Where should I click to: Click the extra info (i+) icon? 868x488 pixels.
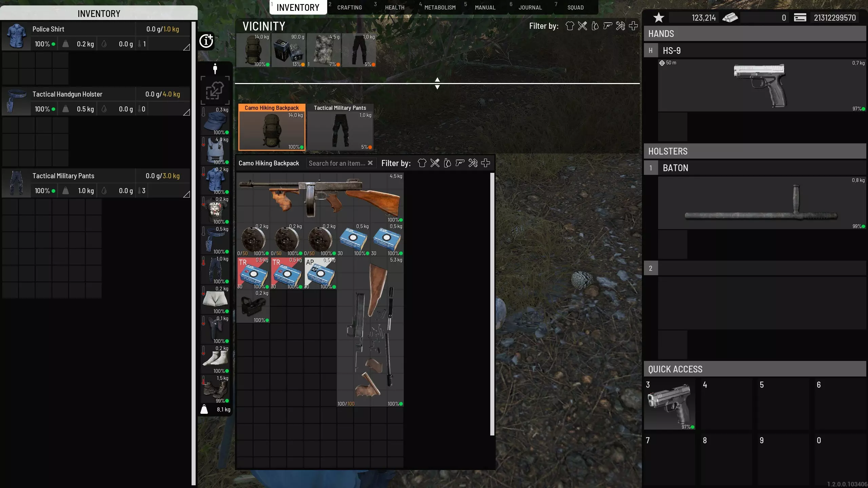point(206,41)
